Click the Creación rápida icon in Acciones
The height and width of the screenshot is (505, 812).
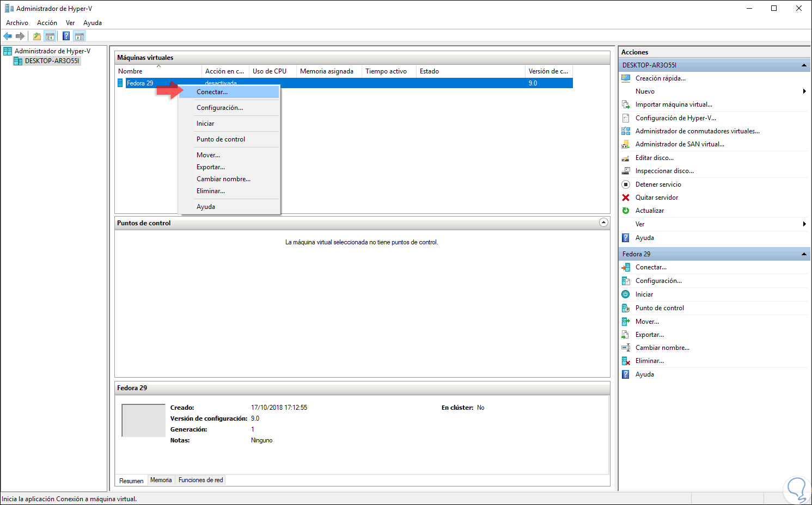(x=626, y=78)
